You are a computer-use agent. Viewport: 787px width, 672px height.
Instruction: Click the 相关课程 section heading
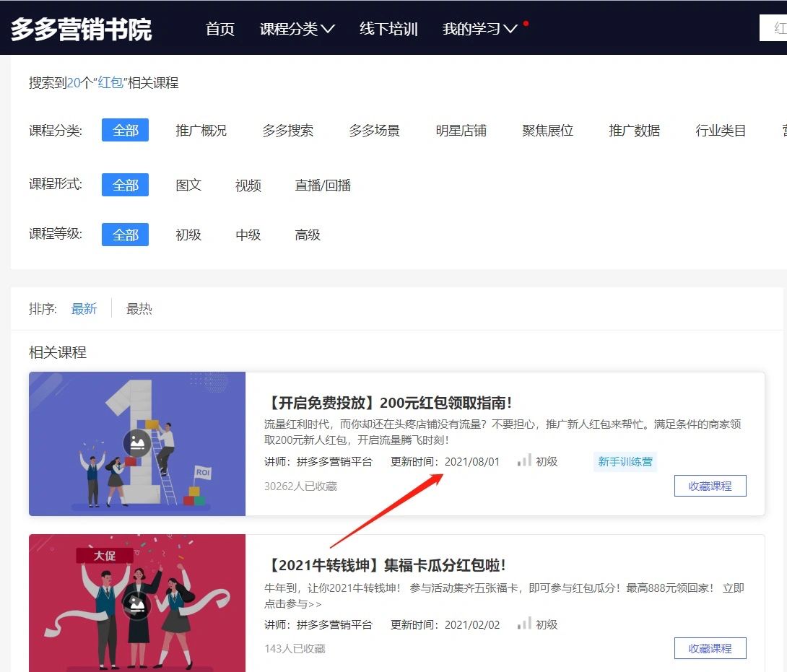pyautogui.click(x=58, y=352)
